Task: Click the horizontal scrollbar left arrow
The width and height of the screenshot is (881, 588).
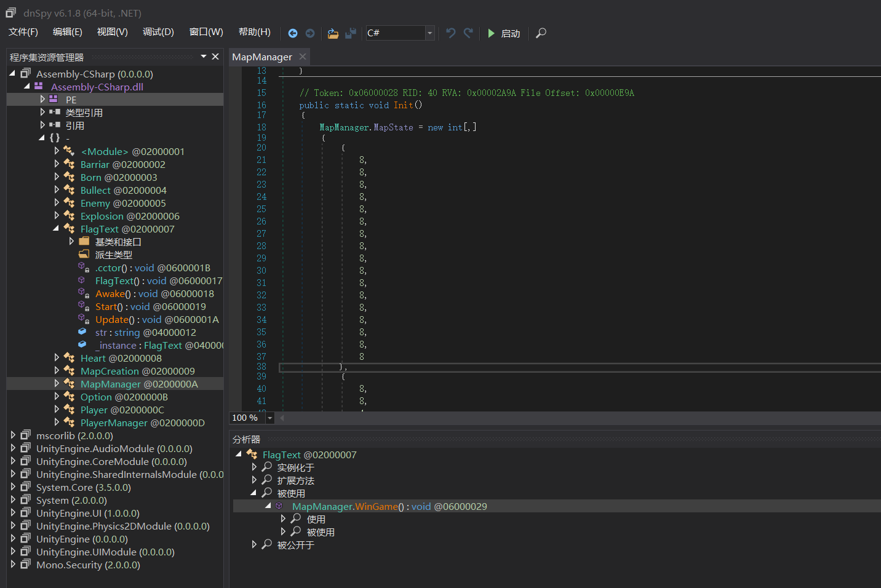Action: [x=282, y=418]
